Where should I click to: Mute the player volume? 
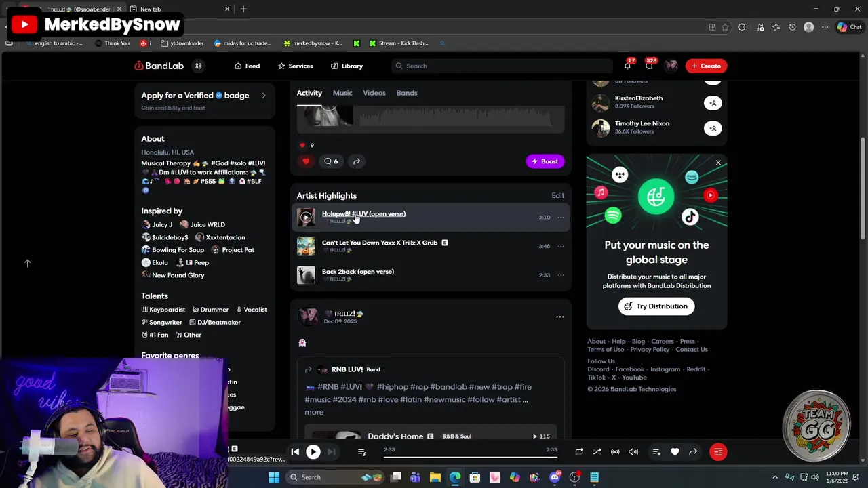[x=633, y=452]
